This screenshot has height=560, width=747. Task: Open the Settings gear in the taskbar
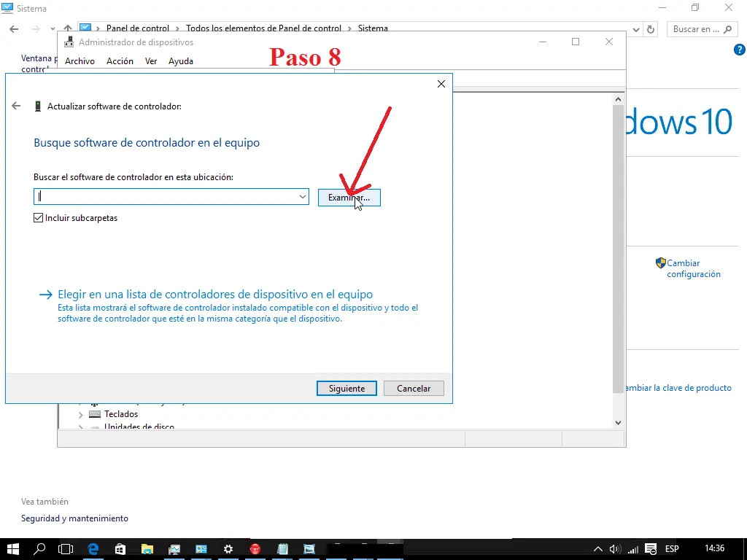coord(228,549)
